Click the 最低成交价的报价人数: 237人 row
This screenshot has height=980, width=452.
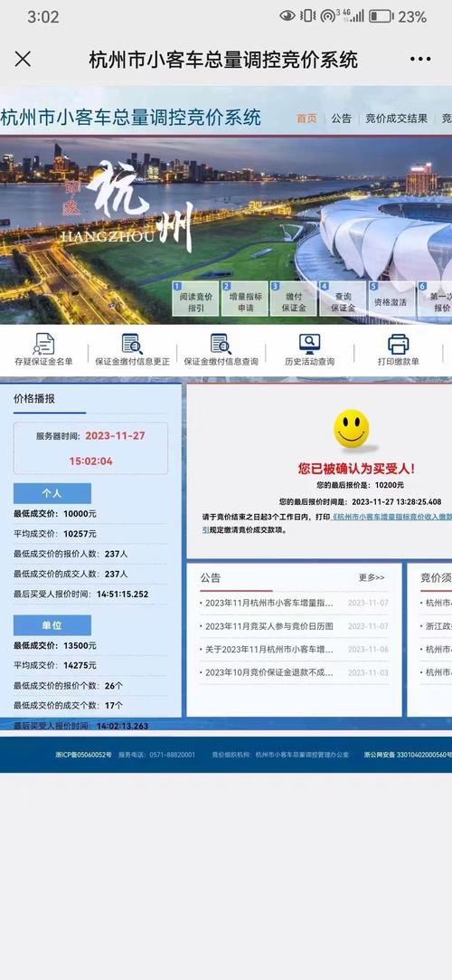point(90,554)
